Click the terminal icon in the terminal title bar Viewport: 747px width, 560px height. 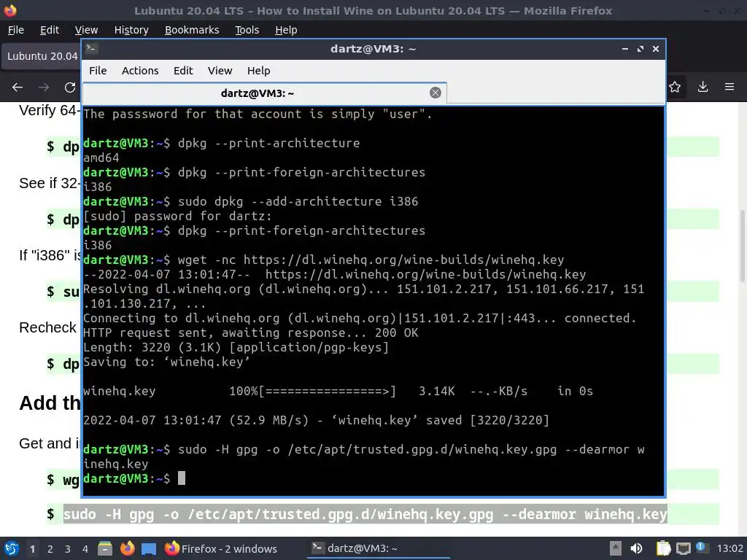[x=91, y=49]
